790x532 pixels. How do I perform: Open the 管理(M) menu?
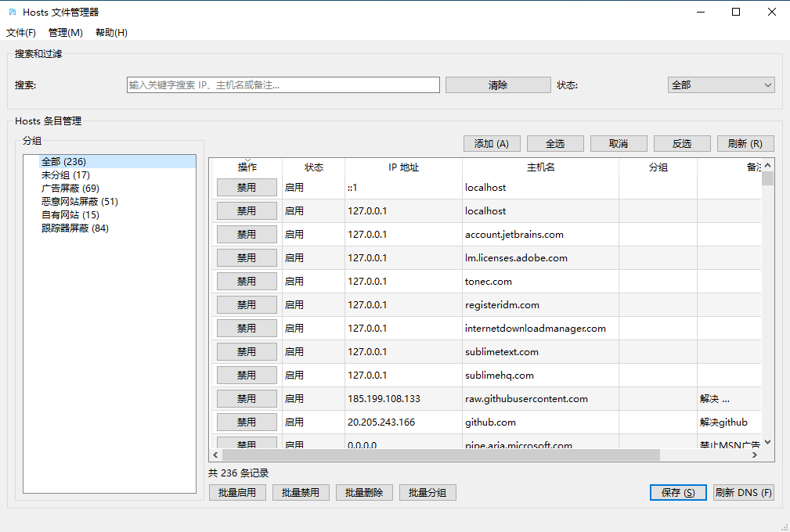[x=65, y=33]
